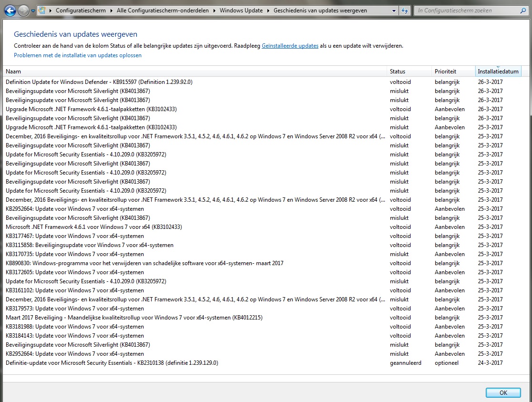The height and width of the screenshot is (402, 532).
Task: Click the refresh button beside address bar
Action: (404, 10)
